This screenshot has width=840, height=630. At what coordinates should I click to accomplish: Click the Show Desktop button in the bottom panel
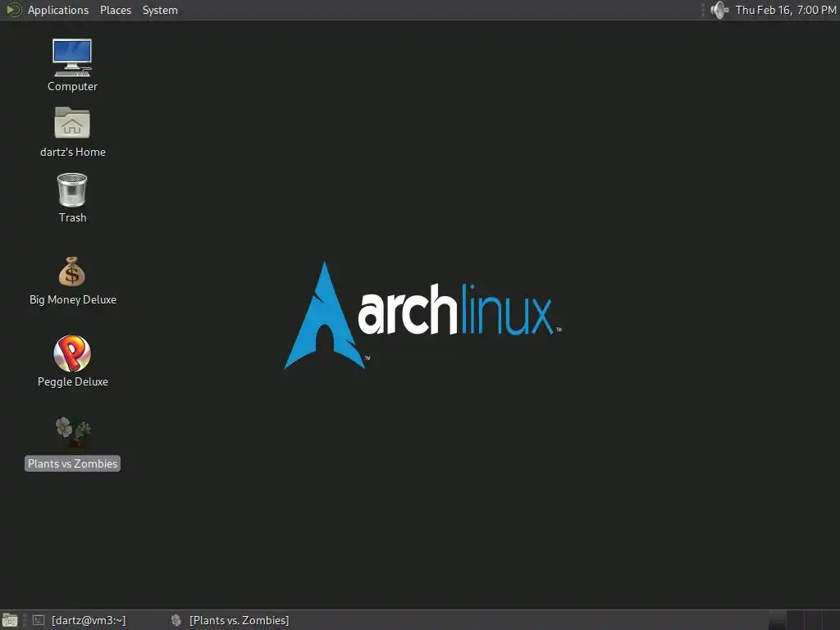coord(10,620)
